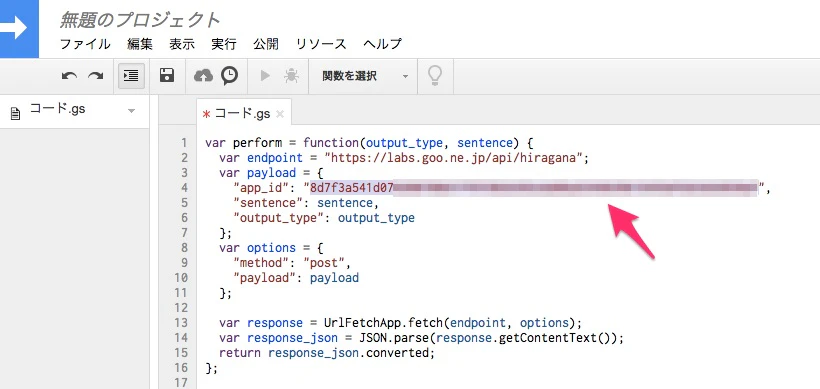Run the selected function
The width and height of the screenshot is (820, 389).
tap(265, 76)
